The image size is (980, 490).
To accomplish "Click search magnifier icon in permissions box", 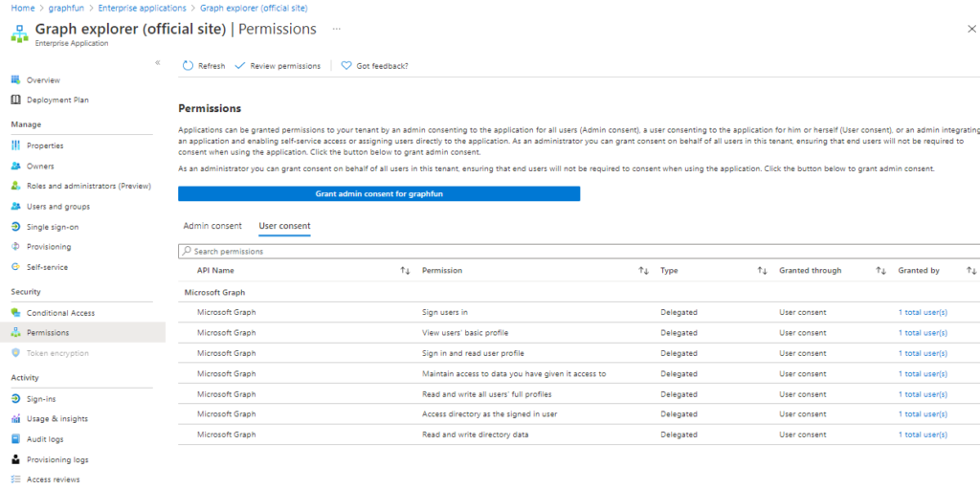I will (187, 252).
